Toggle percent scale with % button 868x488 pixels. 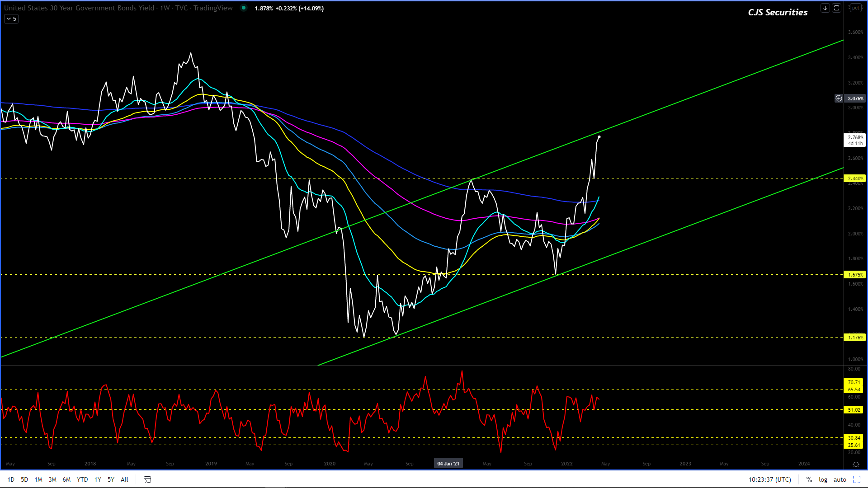[809, 479]
